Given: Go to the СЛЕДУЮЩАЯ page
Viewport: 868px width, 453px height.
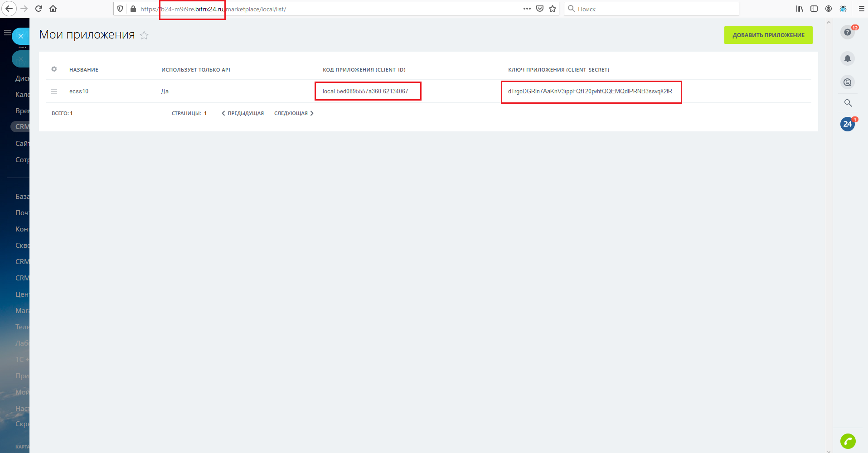Looking at the screenshot, I should 294,113.
